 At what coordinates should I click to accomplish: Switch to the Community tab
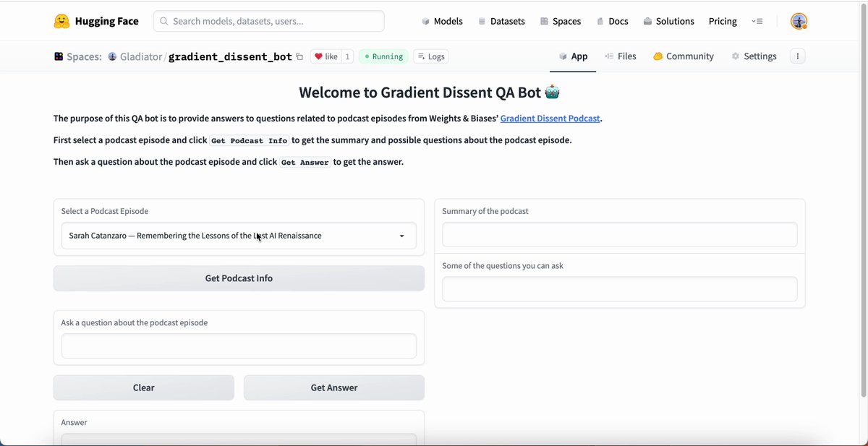(684, 56)
